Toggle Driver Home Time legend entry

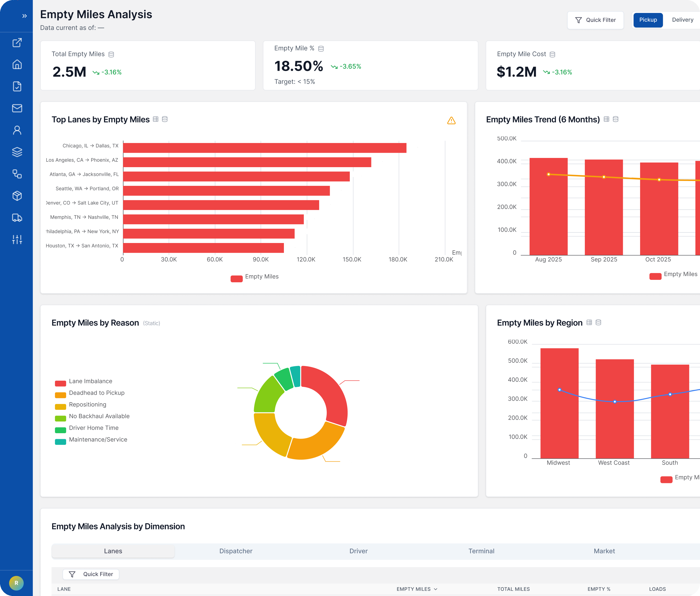point(87,428)
